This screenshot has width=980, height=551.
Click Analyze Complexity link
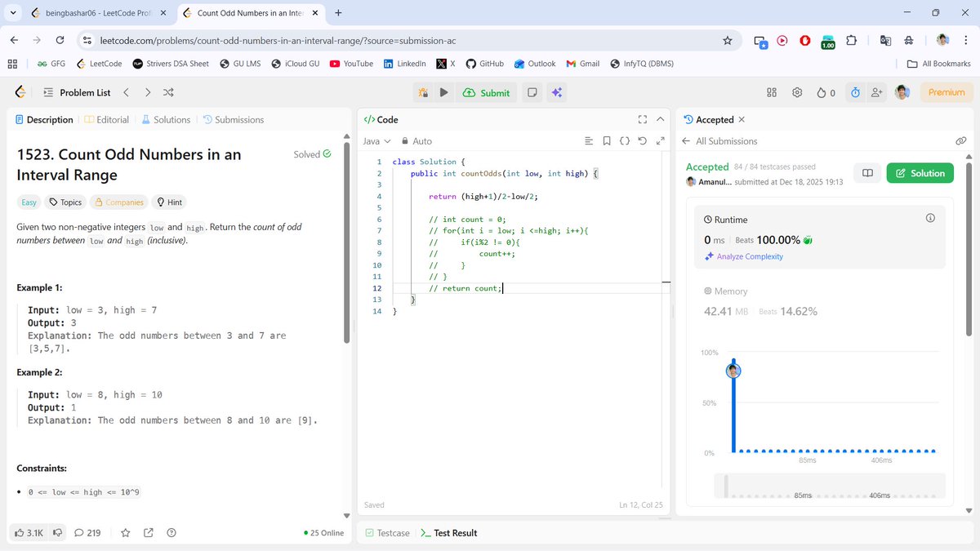coord(744,256)
